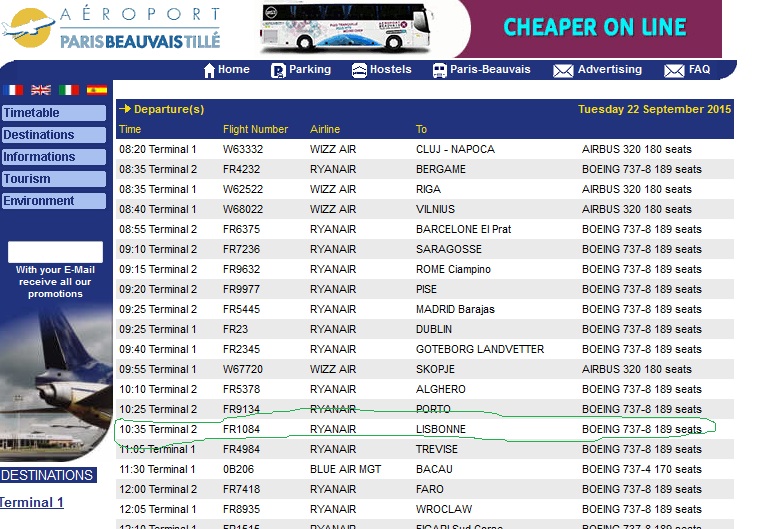
Task: Click destination ALGHERO
Action: 441,390
